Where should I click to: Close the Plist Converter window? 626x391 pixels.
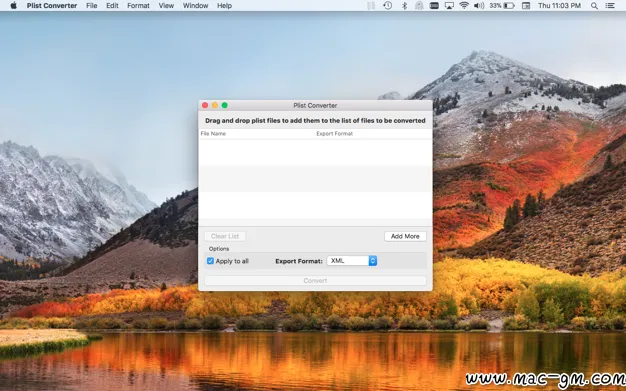click(x=205, y=105)
